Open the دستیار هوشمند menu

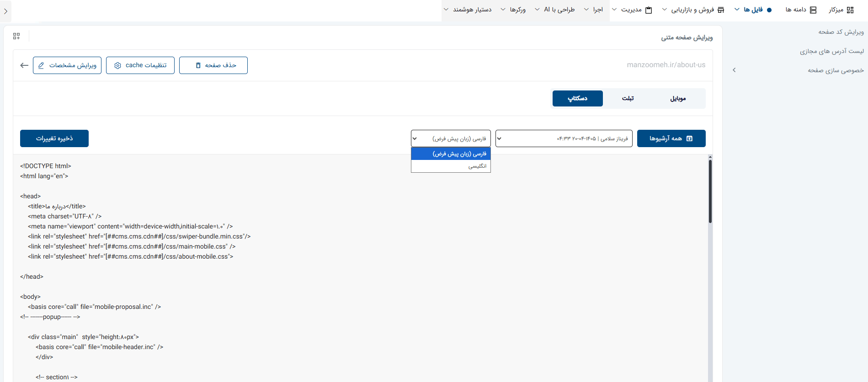click(468, 10)
